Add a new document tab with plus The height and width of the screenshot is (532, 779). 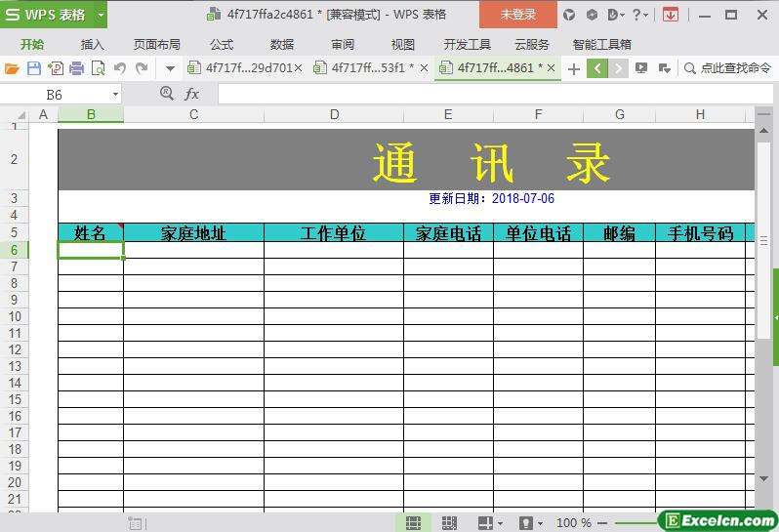coord(574,68)
